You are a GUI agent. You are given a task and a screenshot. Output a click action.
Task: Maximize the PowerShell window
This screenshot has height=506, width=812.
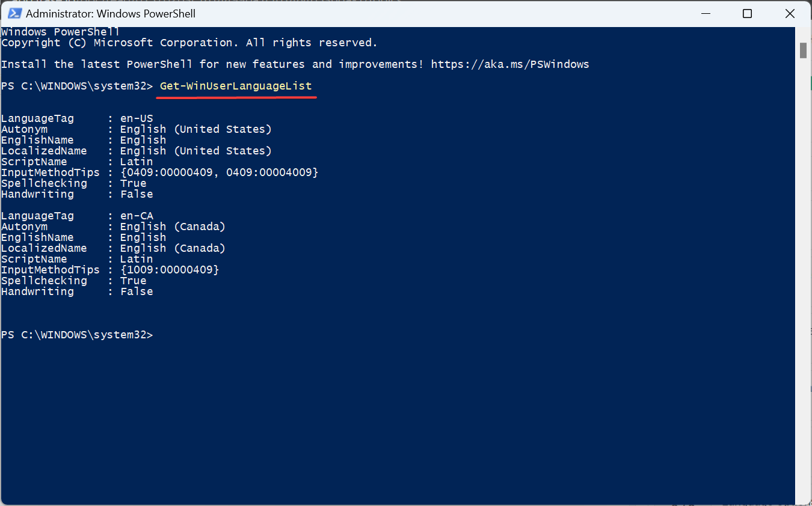pyautogui.click(x=747, y=13)
